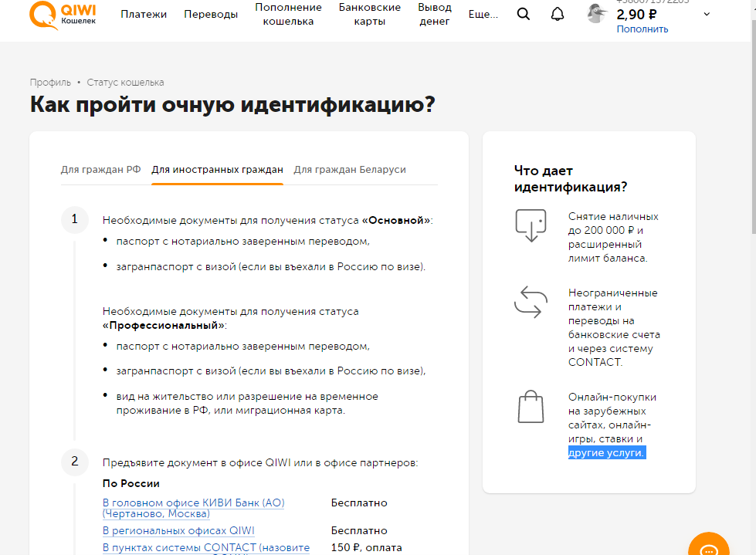Open В пунктах системы CONTACT link
This screenshot has height=555, width=756.
click(206, 548)
